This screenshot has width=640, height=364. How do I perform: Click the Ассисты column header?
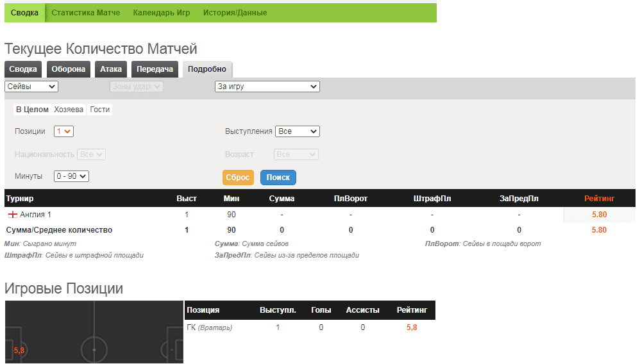[363, 310]
